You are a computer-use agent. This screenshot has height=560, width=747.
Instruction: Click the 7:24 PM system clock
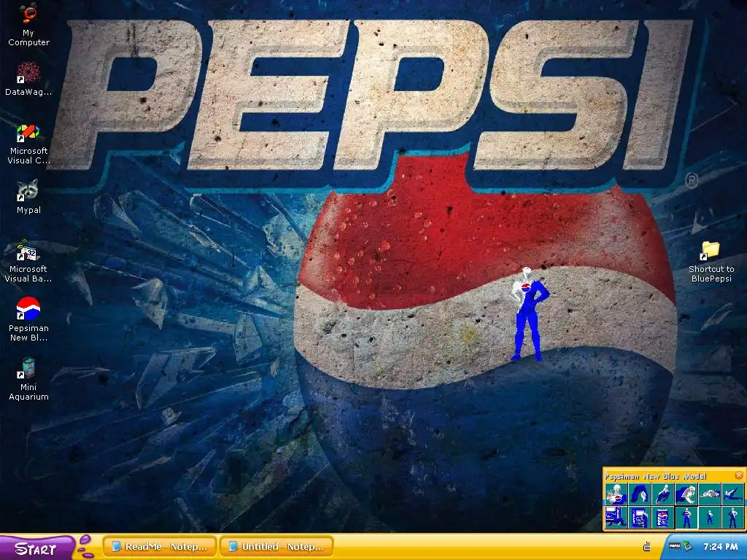[x=720, y=547]
